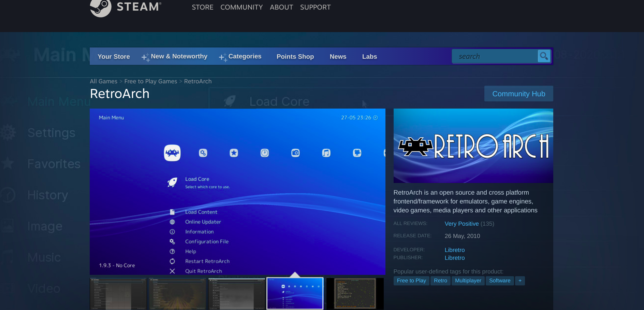Click the music note icon in screenshot
This screenshot has height=310, width=644.
click(x=326, y=153)
